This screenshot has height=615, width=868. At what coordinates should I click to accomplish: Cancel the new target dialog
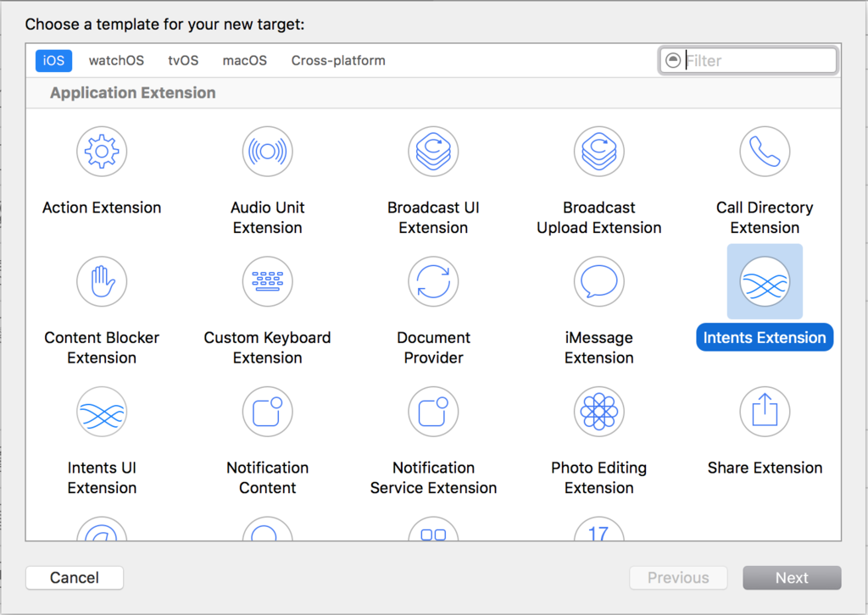click(75, 578)
